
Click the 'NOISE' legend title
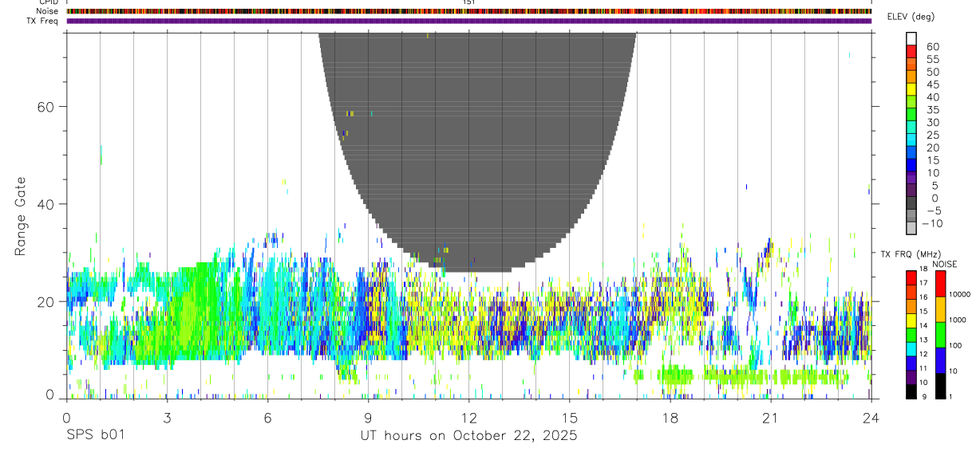click(x=944, y=264)
